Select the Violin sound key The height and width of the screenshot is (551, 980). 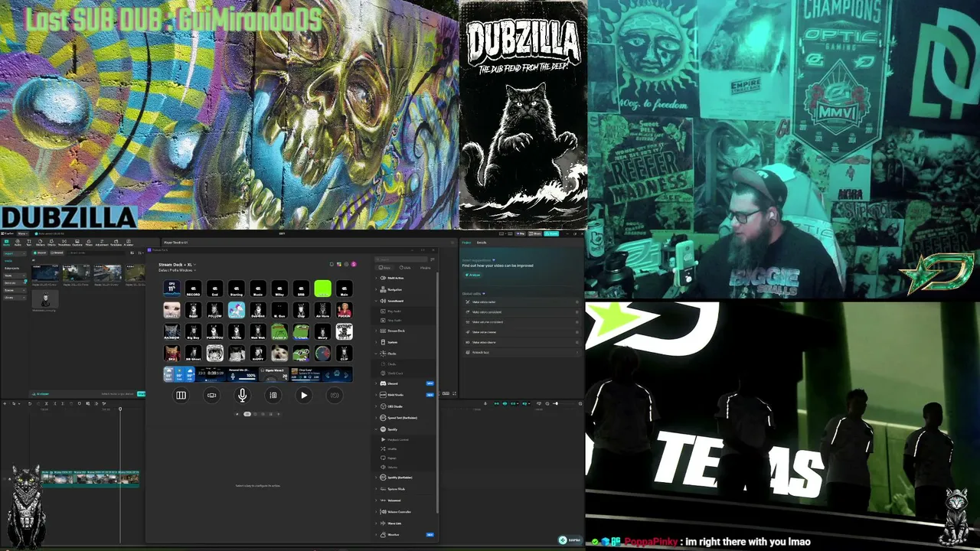click(x=236, y=331)
